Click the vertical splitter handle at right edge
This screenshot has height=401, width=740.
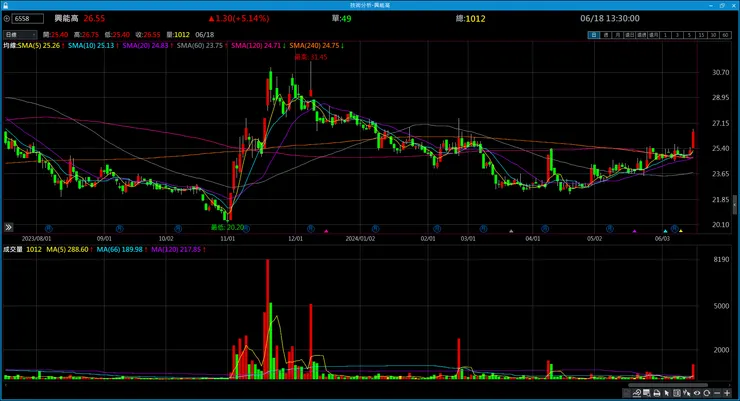[x=734, y=205]
